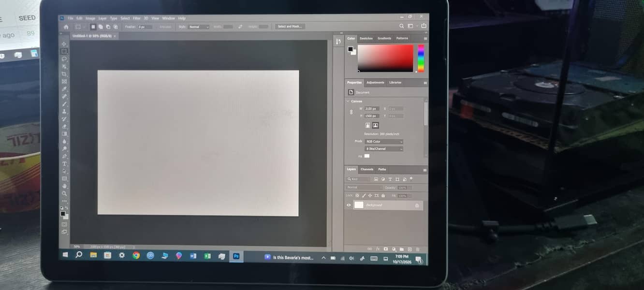Screen dimensions: 644x290
Task: Open the layer blend mode Normal dropdown
Action: pyautogui.click(x=364, y=188)
